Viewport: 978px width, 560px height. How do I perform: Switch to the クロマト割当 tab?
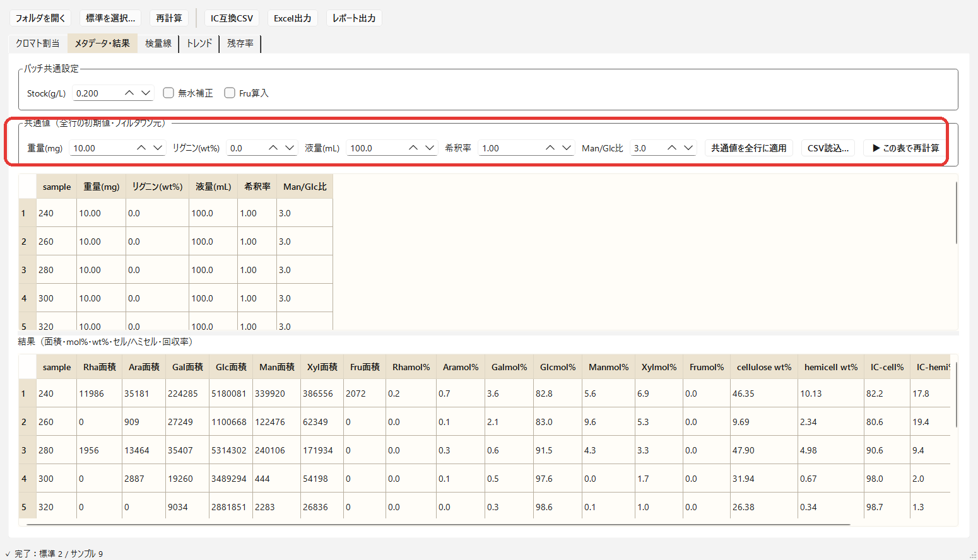click(38, 44)
